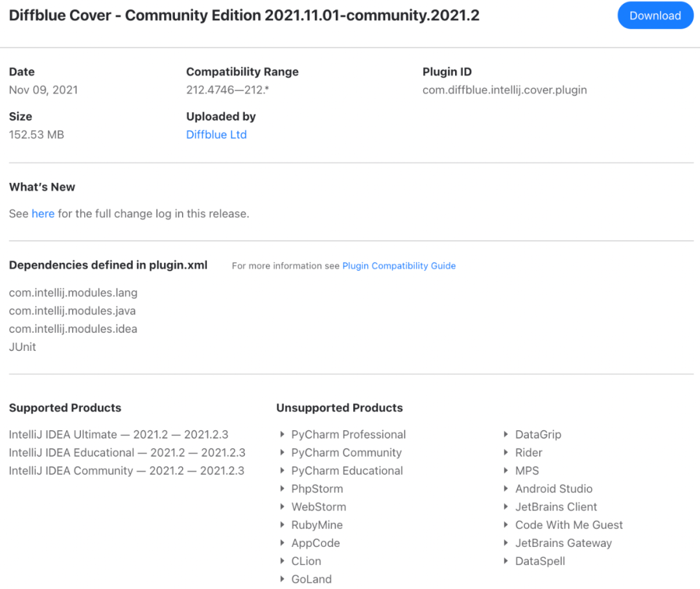Click the IntelliJ IDEA Educational supported product row
700x589 pixels.
point(127,453)
